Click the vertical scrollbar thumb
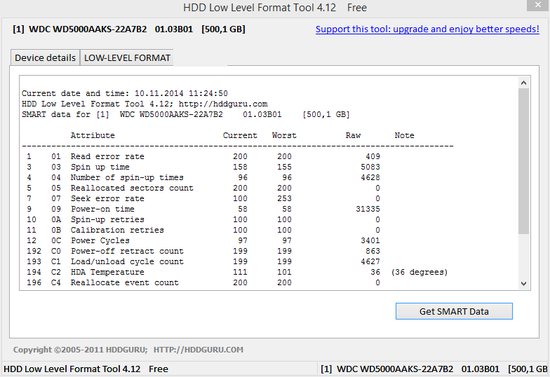This screenshot has width=550, height=377. (x=524, y=161)
